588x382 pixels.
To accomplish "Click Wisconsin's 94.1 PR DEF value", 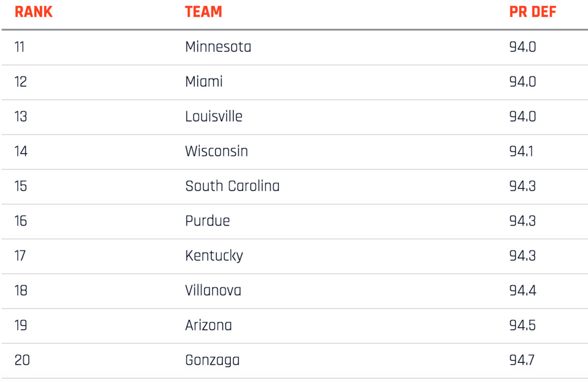I will [521, 152].
